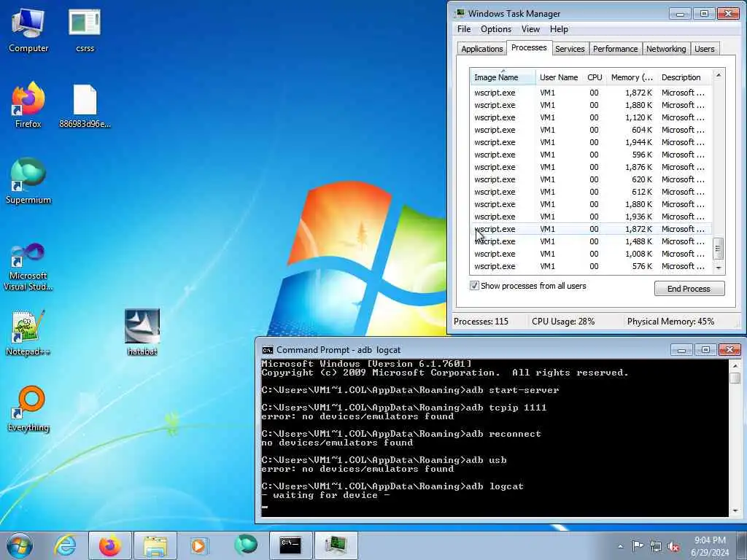This screenshot has width=747, height=560.
Task: Click the Physical Memory: 45% status entry
Action: point(671,322)
